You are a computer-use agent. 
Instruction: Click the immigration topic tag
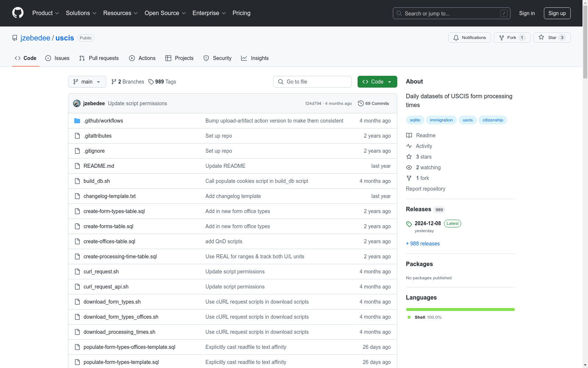(x=441, y=120)
